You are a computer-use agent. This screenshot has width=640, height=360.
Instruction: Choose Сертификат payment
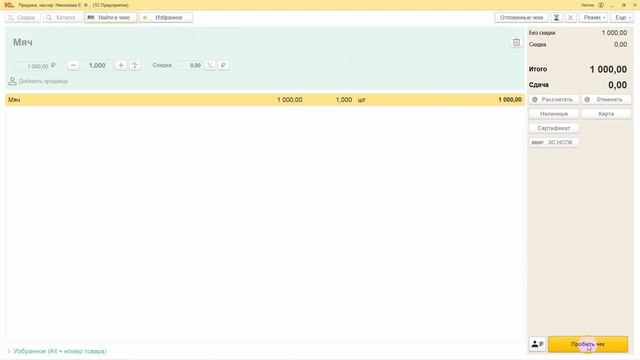coord(553,128)
